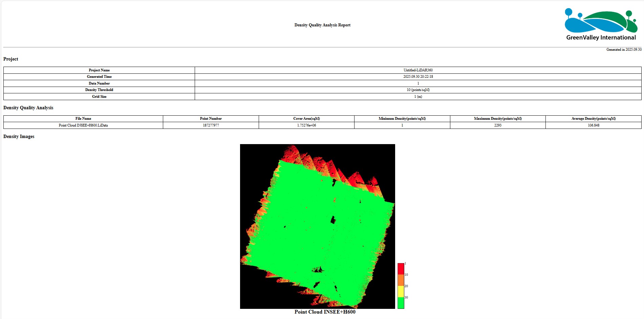Click the Point Number column header

pos(211,119)
